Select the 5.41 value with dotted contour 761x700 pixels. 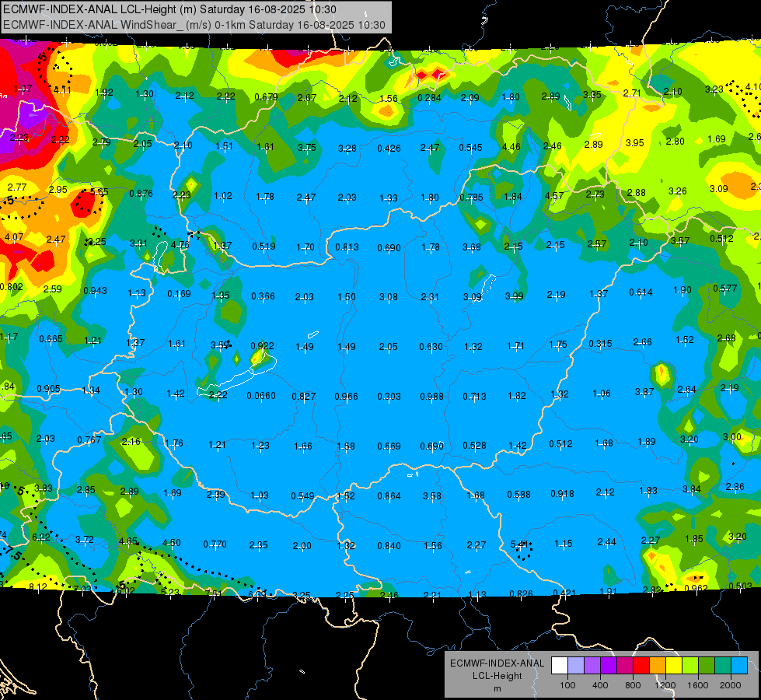[519, 544]
